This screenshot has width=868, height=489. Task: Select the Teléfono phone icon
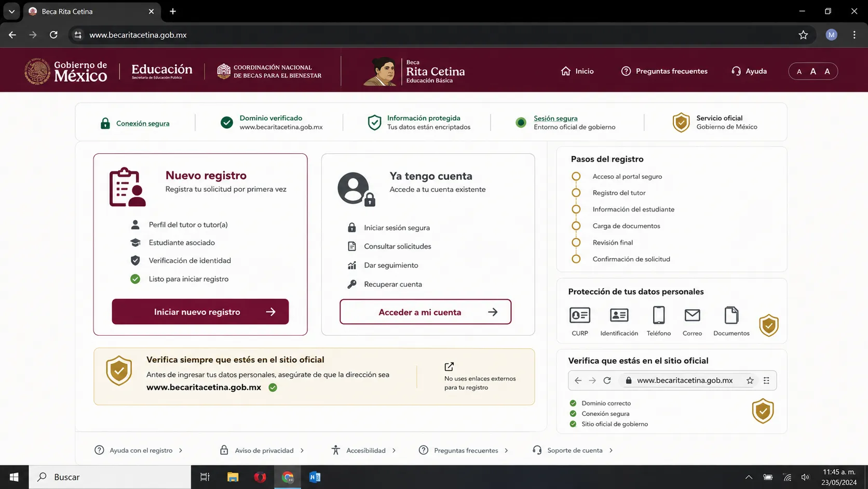tap(659, 315)
